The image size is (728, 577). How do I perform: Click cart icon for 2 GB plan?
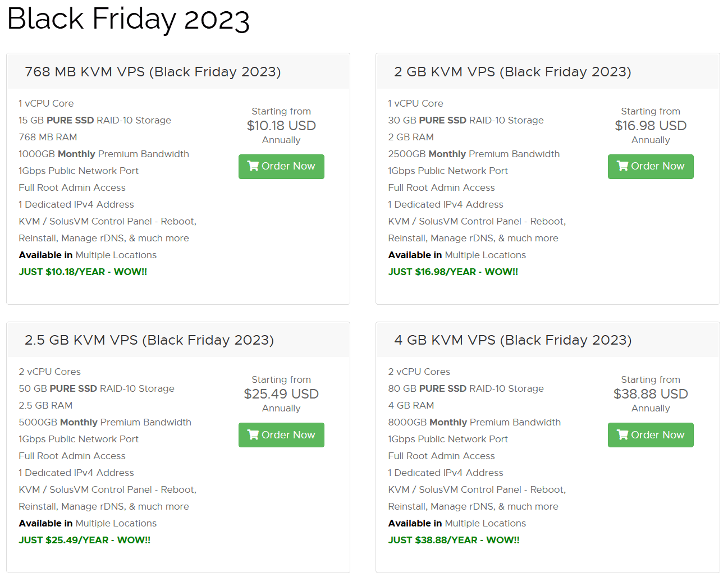(622, 166)
